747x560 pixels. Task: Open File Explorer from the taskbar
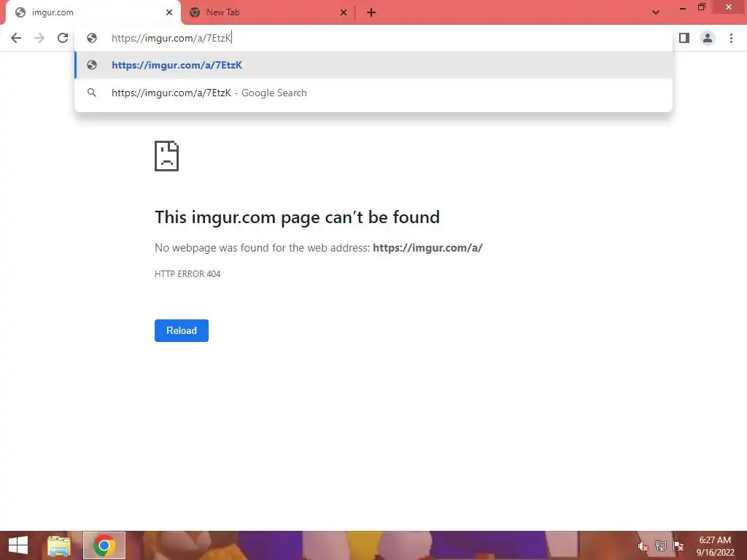tap(59, 545)
